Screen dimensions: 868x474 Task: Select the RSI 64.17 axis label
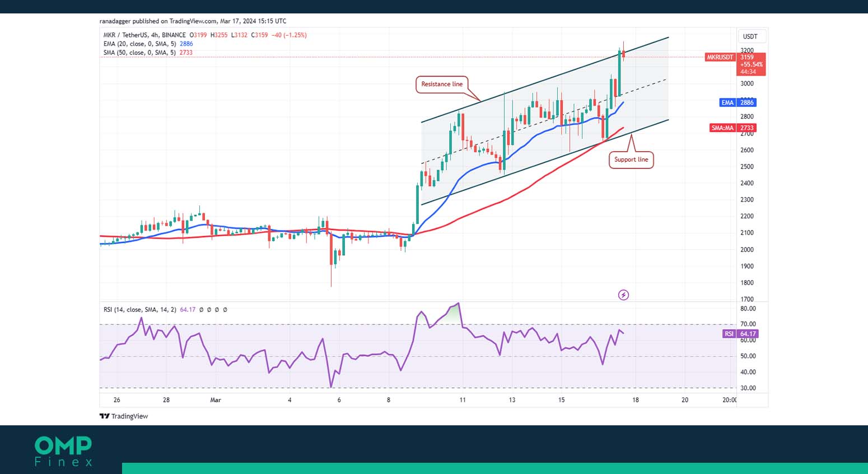tap(740, 334)
